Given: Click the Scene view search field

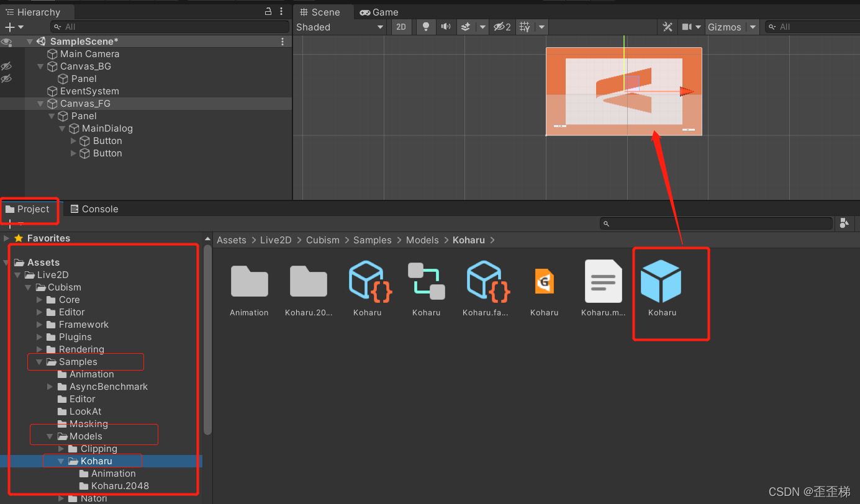Looking at the screenshot, I should point(812,27).
